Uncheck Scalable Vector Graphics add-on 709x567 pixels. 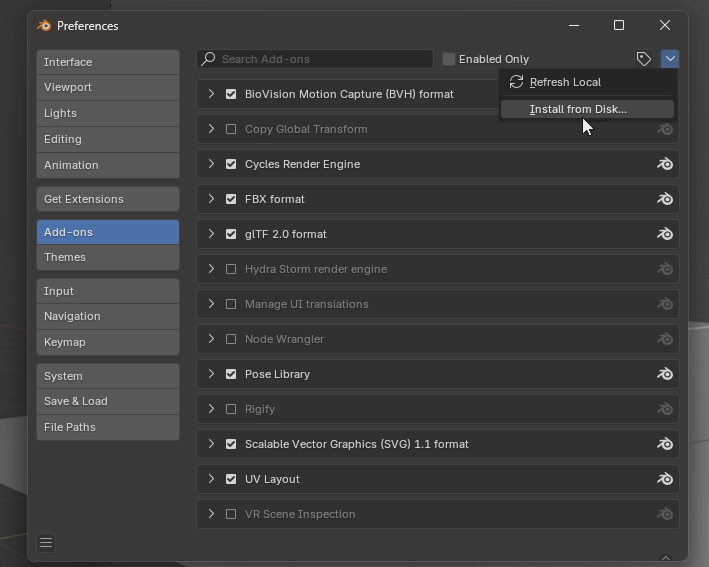click(231, 444)
